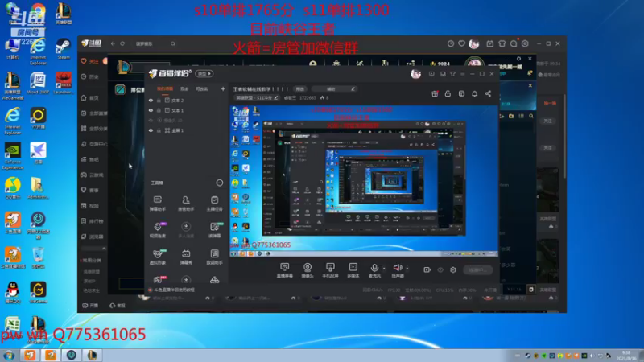Switch to the 我的场景 scene tab

165,88
